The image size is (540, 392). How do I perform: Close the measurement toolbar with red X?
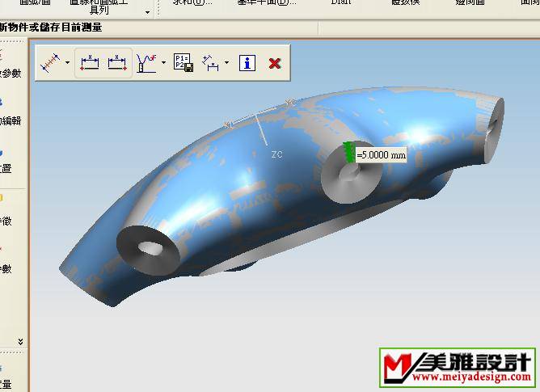pos(275,63)
